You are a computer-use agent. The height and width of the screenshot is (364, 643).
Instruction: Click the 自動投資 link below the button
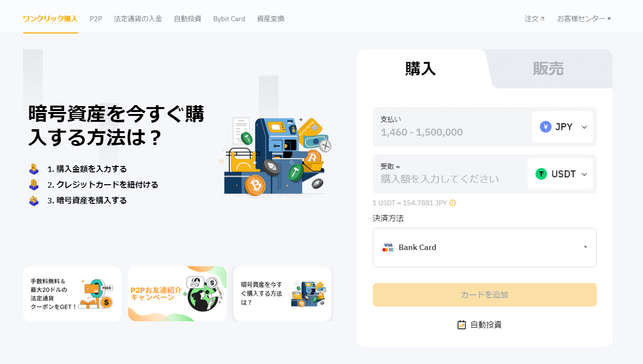coord(479,325)
